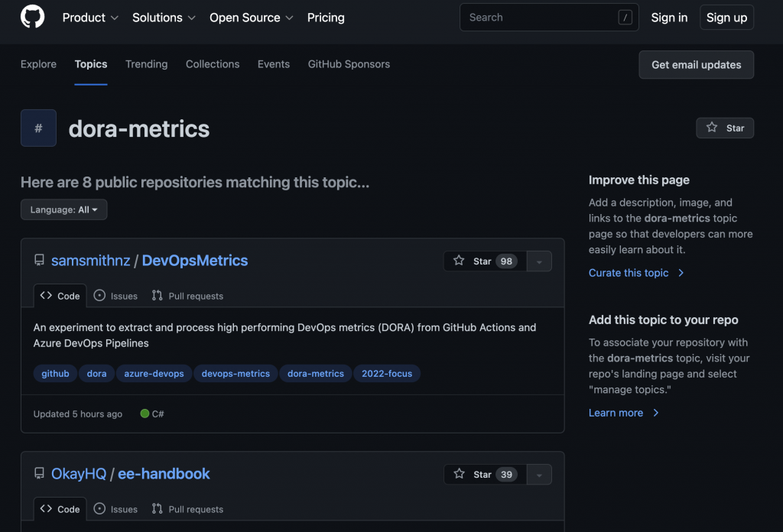This screenshot has width=783, height=532.
Task: Select the Topics tab
Action: point(91,64)
